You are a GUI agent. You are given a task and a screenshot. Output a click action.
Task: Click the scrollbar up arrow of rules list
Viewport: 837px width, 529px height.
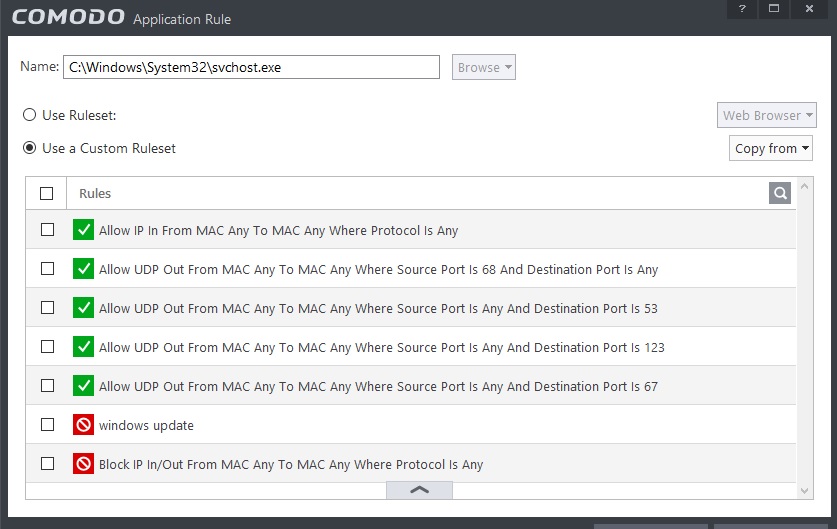click(804, 186)
